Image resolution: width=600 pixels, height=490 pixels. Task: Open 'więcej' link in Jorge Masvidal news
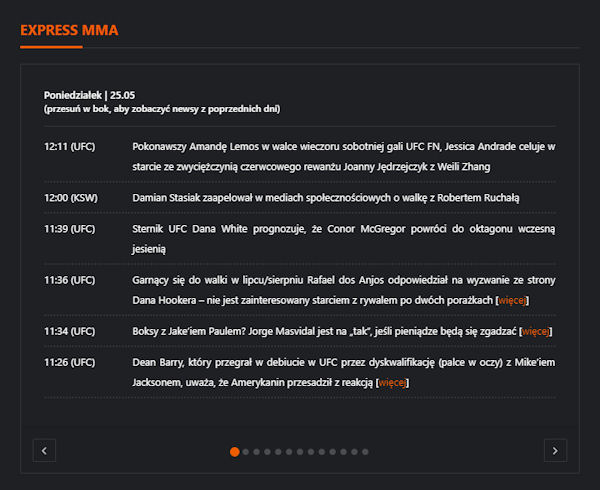536,331
